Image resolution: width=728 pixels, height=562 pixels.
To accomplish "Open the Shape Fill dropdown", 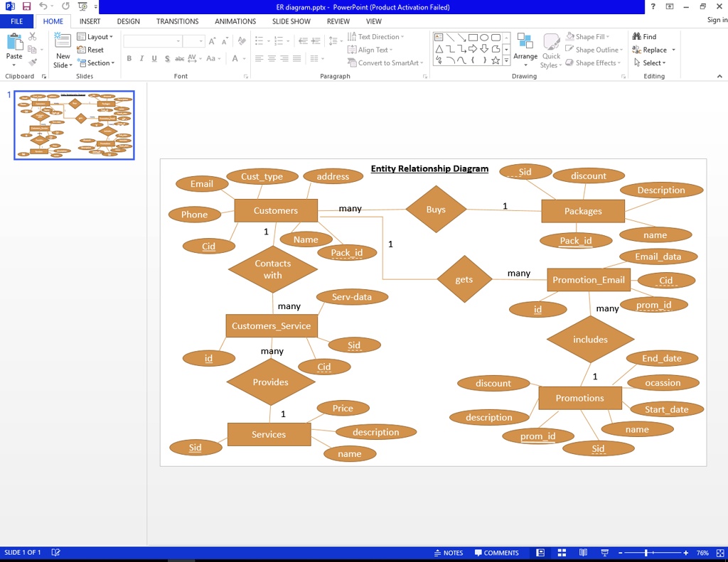I will (587, 37).
